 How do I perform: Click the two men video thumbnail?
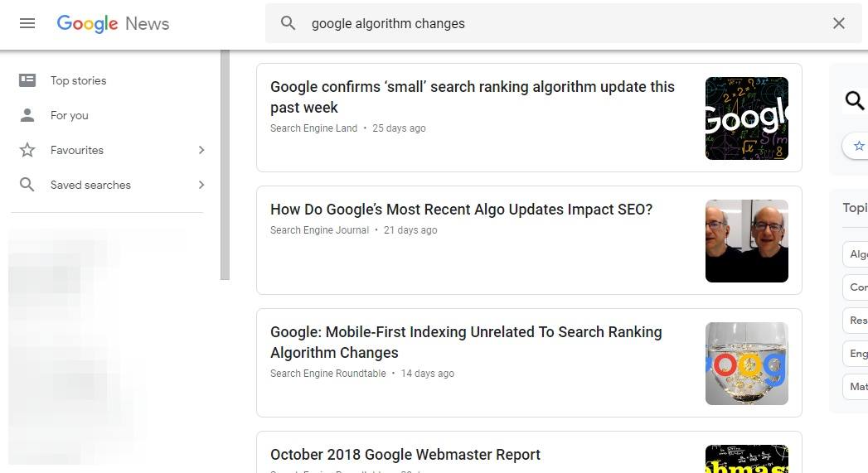pos(746,241)
